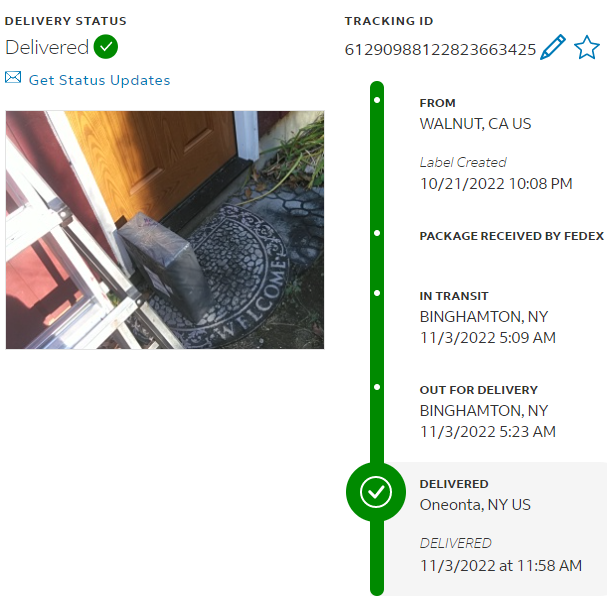Open the Get Status Updates link
The image size is (607, 597).
(99, 80)
